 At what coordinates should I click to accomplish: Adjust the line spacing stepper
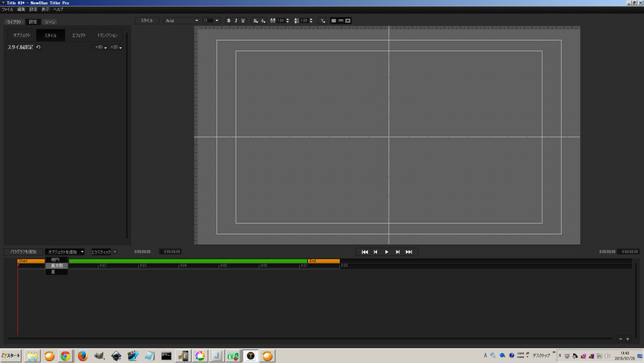(x=311, y=21)
